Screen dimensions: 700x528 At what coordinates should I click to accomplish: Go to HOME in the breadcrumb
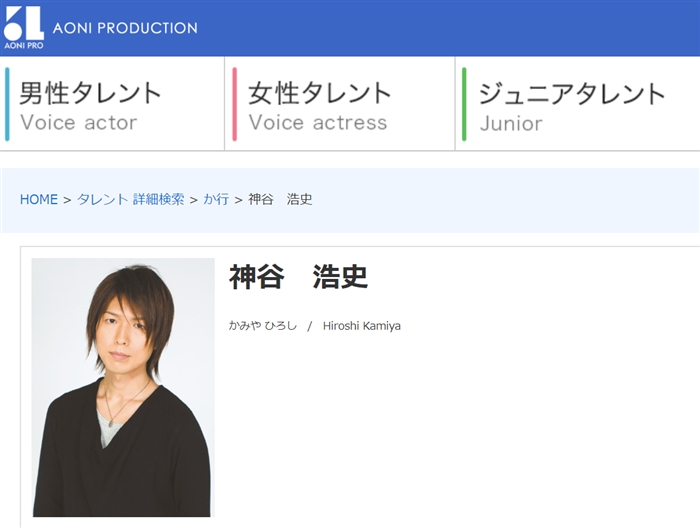pyautogui.click(x=39, y=199)
